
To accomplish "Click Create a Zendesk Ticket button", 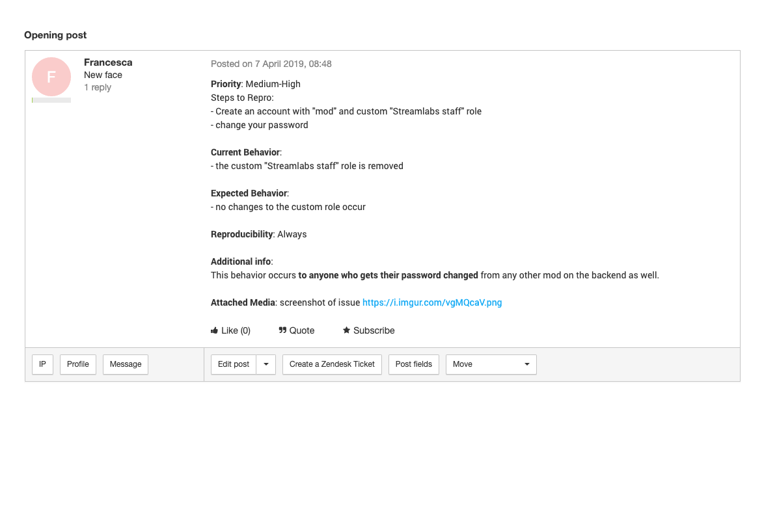I will coord(332,364).
